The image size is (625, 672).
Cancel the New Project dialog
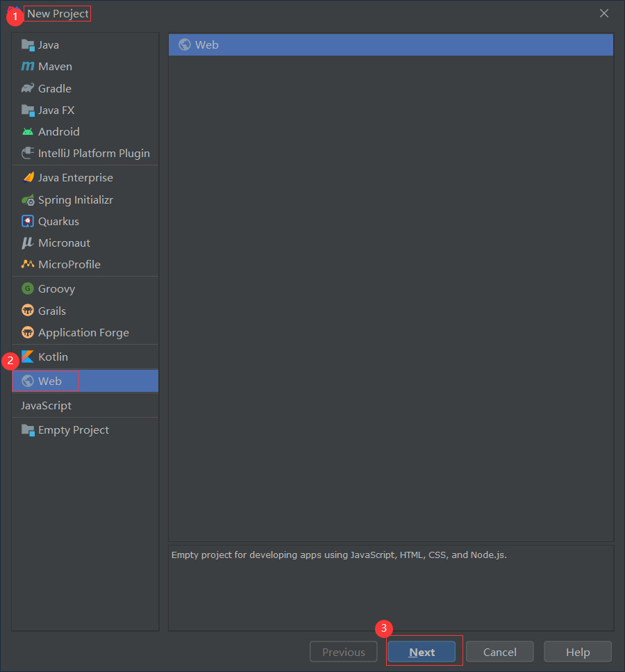point(499,652)
